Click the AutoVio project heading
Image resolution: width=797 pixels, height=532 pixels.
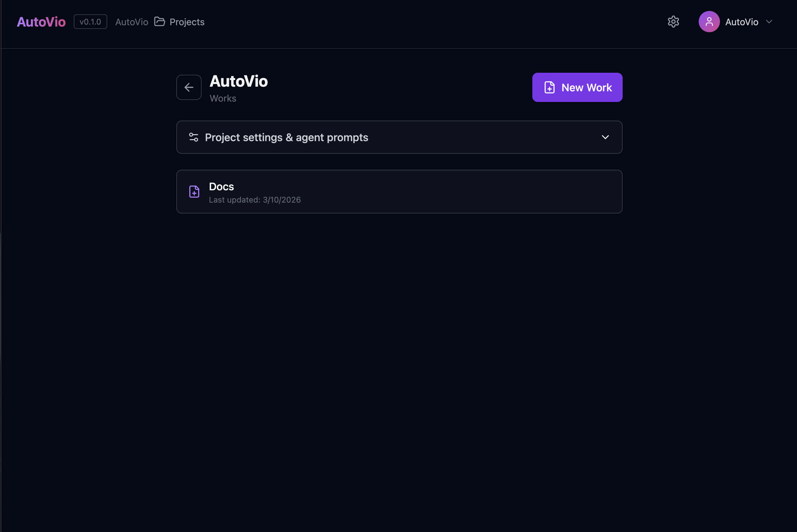[x=238, y=81]
